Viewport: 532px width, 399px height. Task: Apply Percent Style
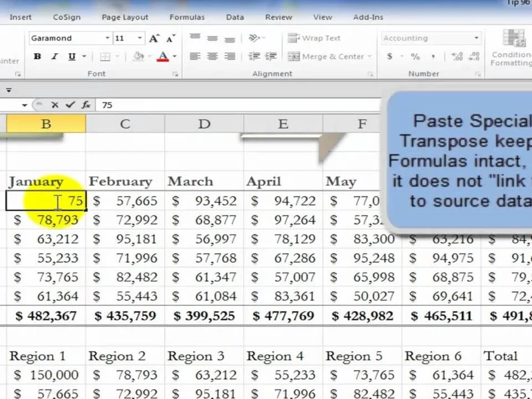(x=415, y=56)
